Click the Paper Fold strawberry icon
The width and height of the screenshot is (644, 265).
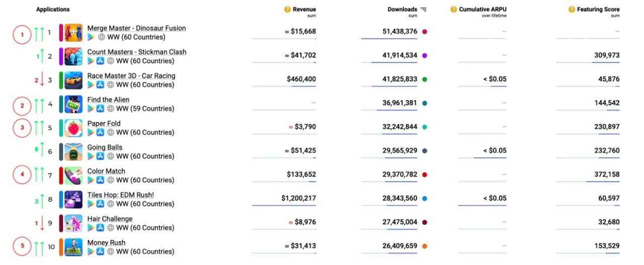coord(73,128)
